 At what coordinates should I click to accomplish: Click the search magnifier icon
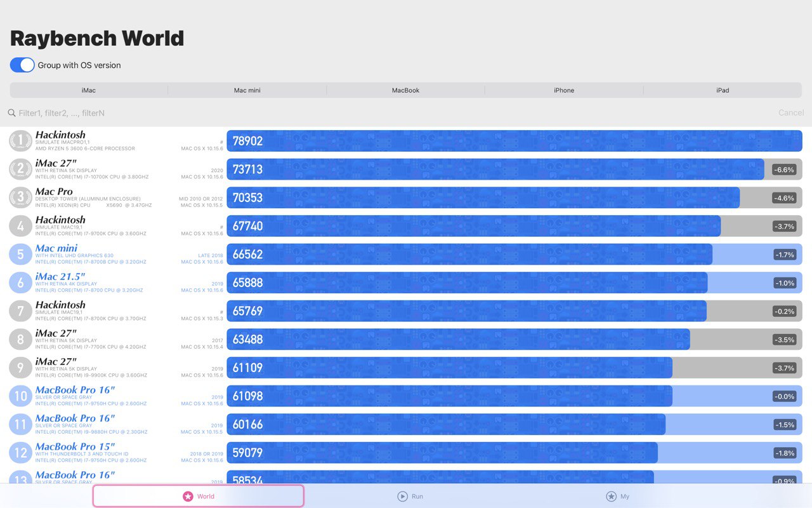point(11,113)
